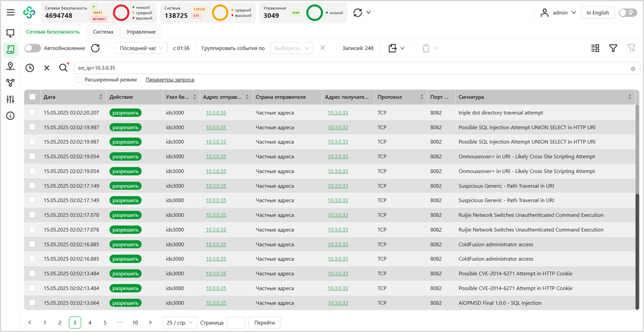The height and width of the screenshot is (332, 644).
Task: Expand the admin user menu
Action: (559, 13)
